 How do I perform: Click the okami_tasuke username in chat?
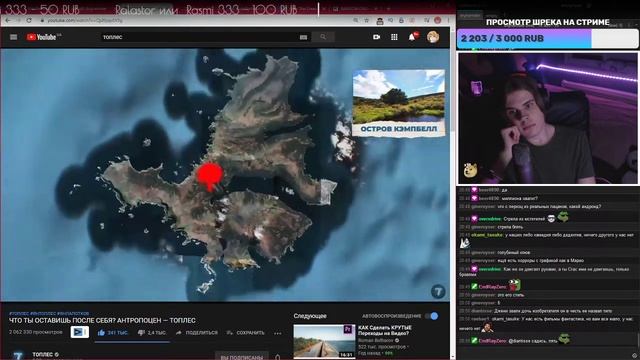[x=487, y=235]
